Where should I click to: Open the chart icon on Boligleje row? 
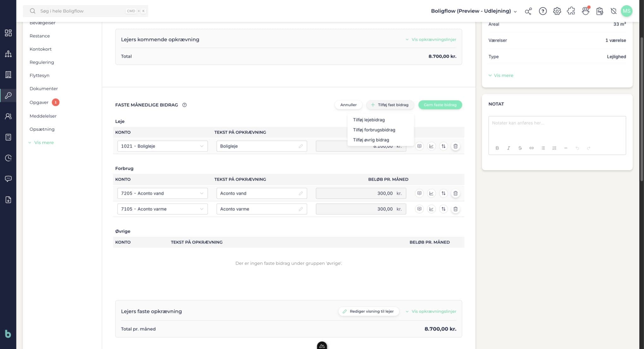pos(431,146)
